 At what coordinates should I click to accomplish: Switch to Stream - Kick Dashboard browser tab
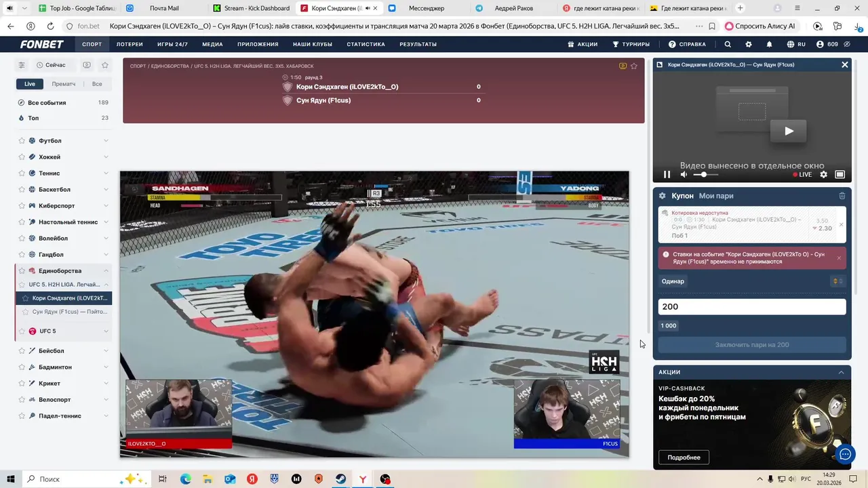point(251,8)
